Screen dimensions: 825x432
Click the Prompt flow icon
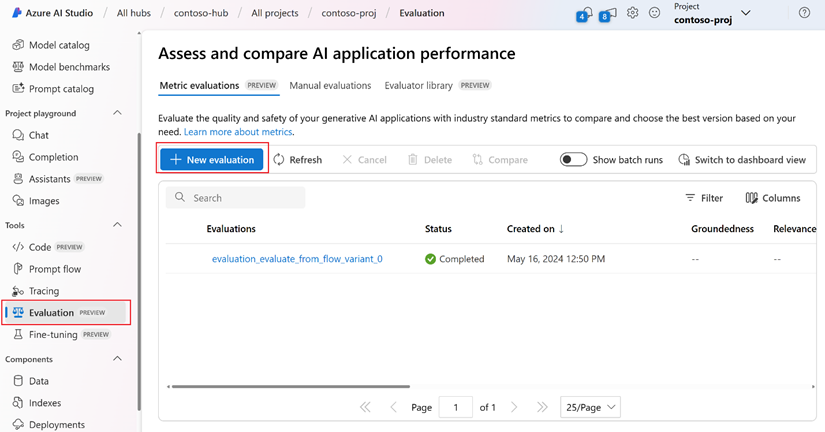[18, 269]
